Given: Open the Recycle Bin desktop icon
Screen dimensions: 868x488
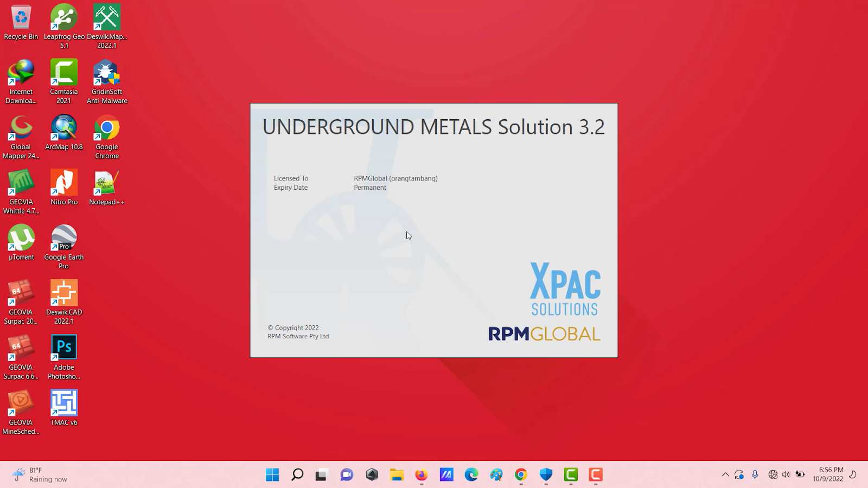Looking at the screenshot, I should (21, 23).
